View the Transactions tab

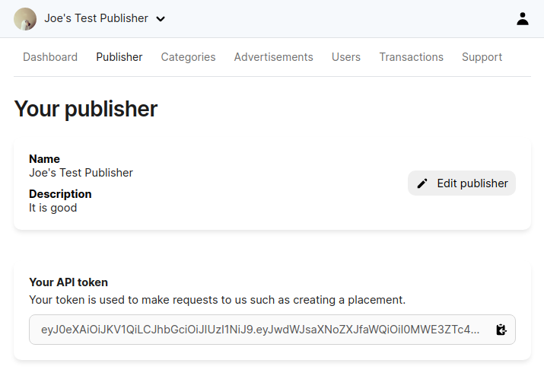coord(411,57)
